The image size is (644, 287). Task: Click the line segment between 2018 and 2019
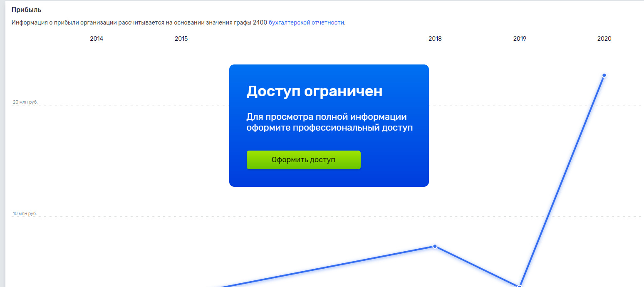click(x=477, y=266)
